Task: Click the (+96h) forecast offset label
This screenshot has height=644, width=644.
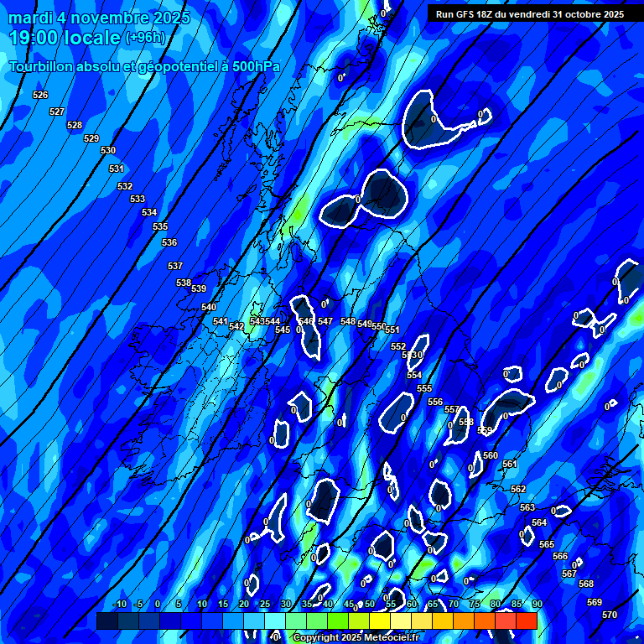Action: (146, 38)
